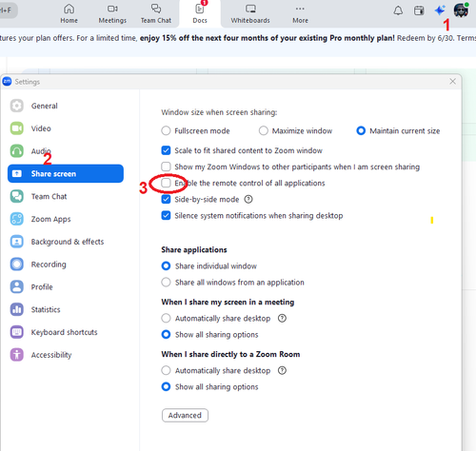Screen dimensions: 476x451
Task: Click the Profile settings label
Action: click(42, 287)
